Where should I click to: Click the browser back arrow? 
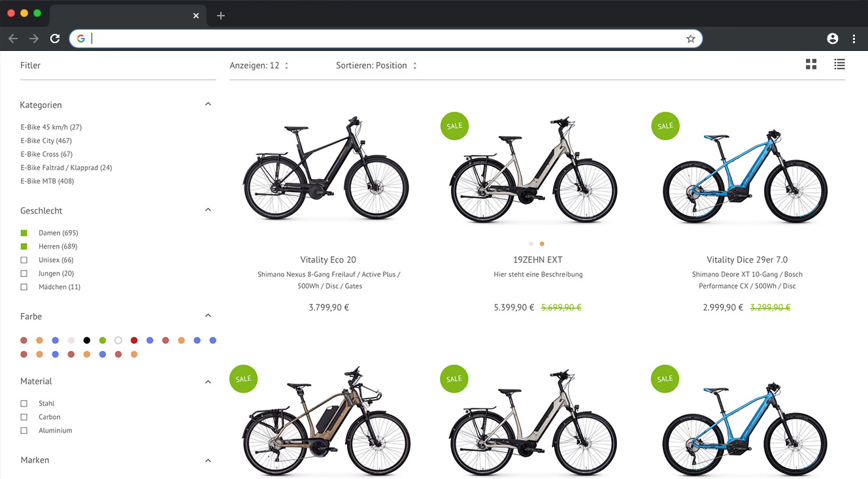tap(13, 39)
